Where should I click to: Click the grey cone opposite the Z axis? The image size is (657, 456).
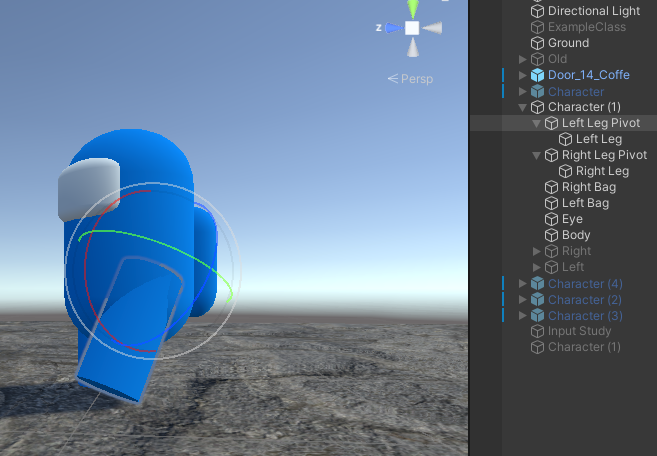pyautogui.click(x=432, y=28)
